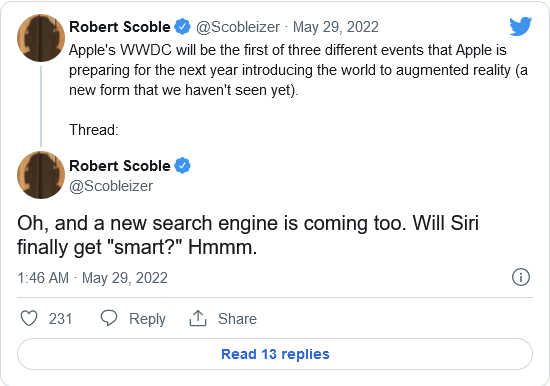Click the May 29, 2022 date in header
Image resolution: width=550 pixels, height=386 pixels.
click(336, 27)
